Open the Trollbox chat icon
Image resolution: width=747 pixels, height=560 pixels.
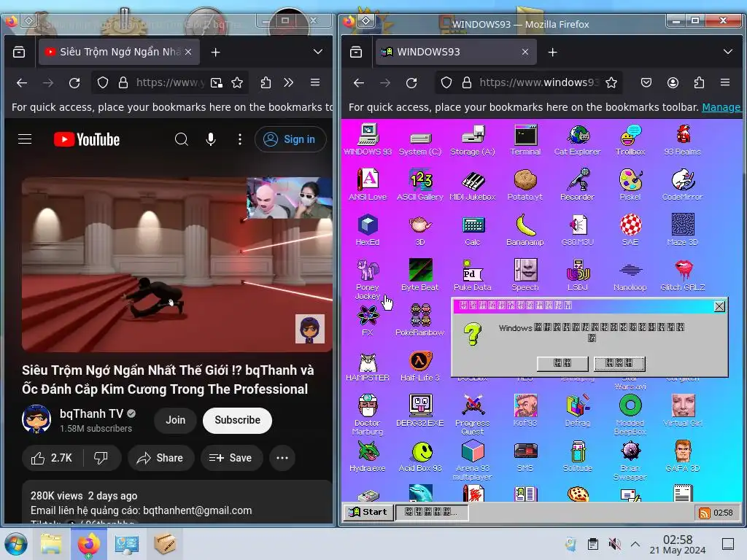point(630,140)
